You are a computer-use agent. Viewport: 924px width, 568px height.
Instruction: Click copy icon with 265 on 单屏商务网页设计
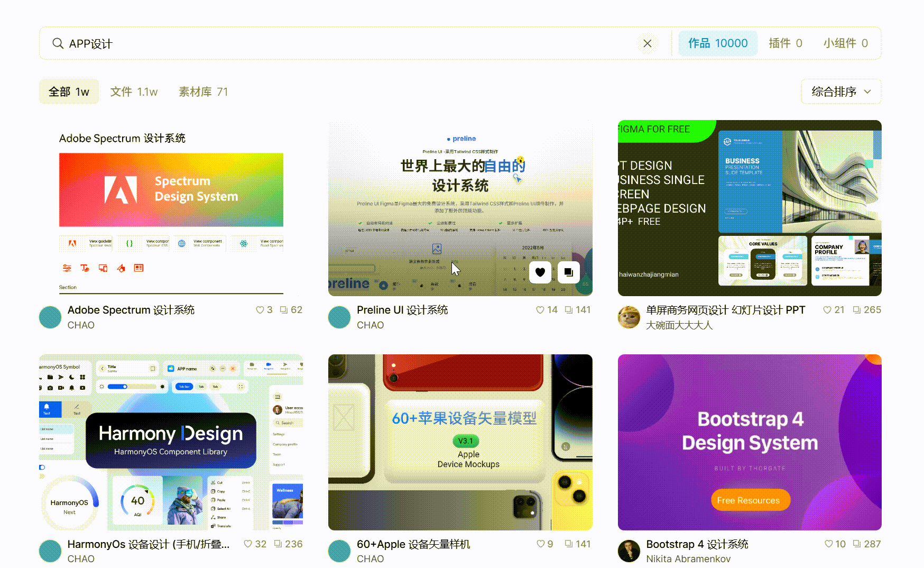[857, 310]
